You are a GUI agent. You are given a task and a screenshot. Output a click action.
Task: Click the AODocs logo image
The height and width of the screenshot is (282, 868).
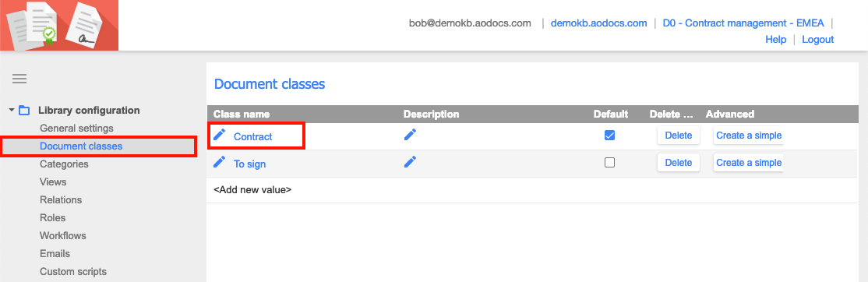59,26
